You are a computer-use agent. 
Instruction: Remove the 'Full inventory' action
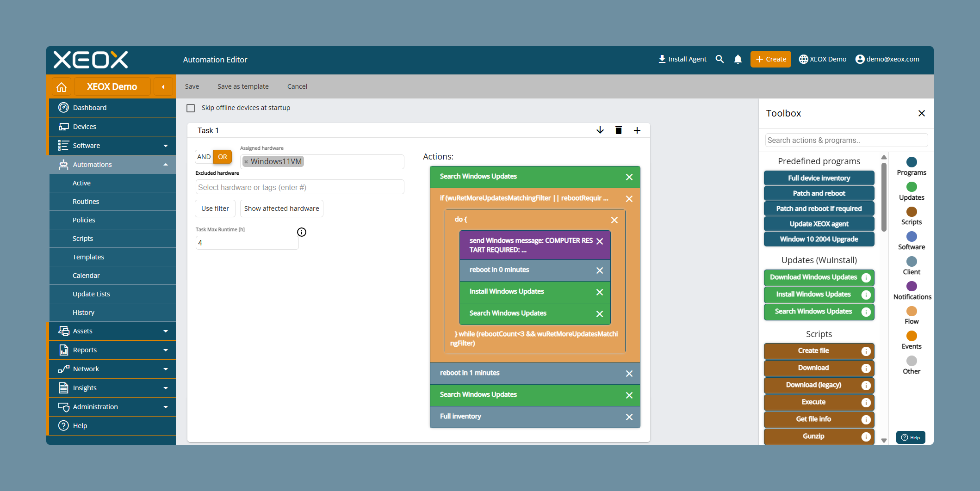point(629,417)
